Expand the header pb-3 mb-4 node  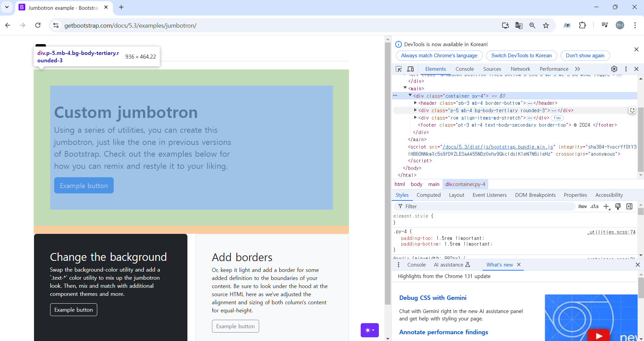click(416, 103)
